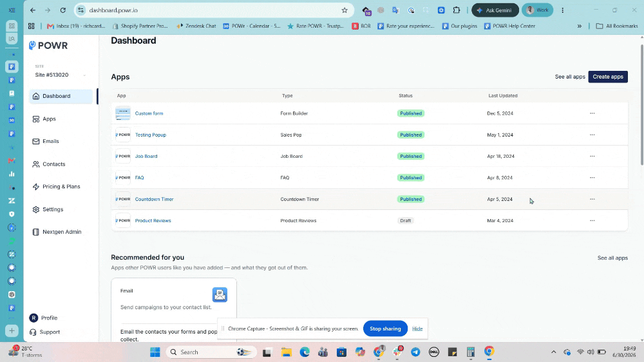This screenshot has height=362, width=644.
Task: Click the browser back arrow
Action: (x=33, y=10)
